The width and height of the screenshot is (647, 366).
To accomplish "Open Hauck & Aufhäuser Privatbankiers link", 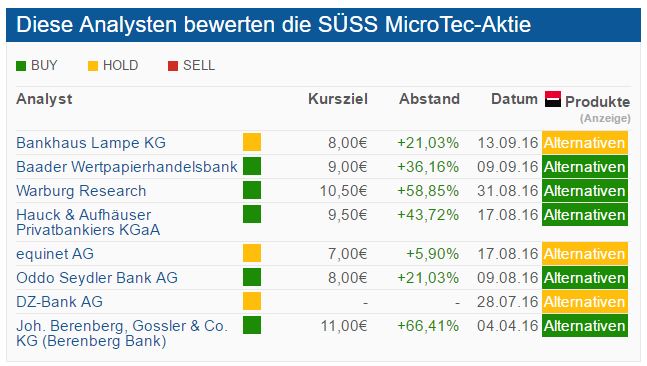I will coord(88,222).
